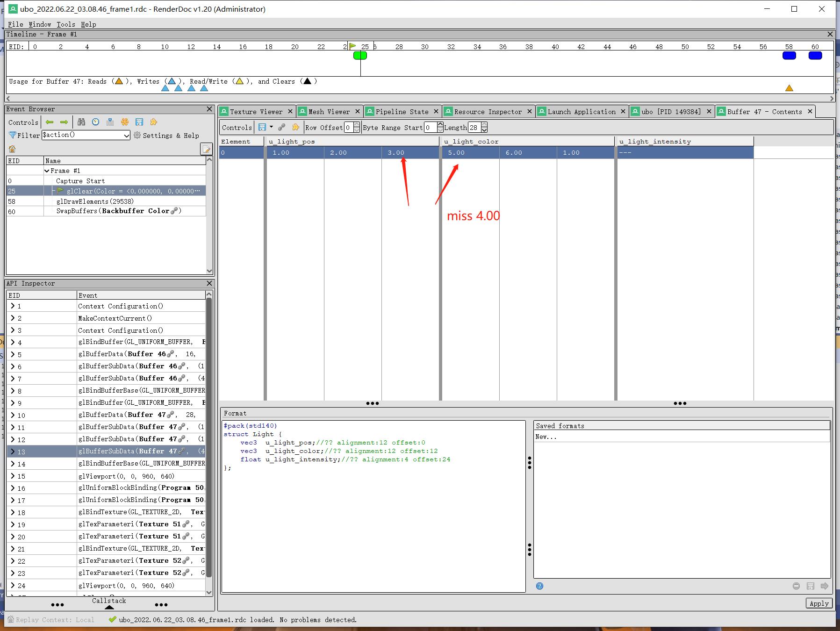
Task: Click the blue marker at EID 58 on timeline
Action: point(789,55)
